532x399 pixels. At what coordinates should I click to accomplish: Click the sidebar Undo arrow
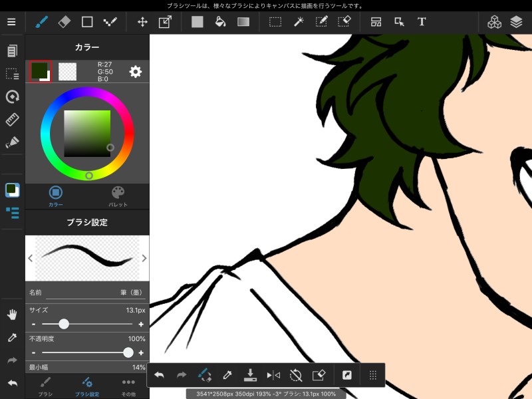(x=12, y=384)
